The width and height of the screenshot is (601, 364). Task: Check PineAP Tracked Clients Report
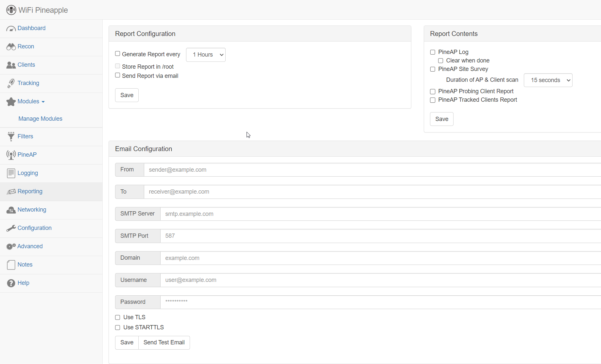point(433,100)
